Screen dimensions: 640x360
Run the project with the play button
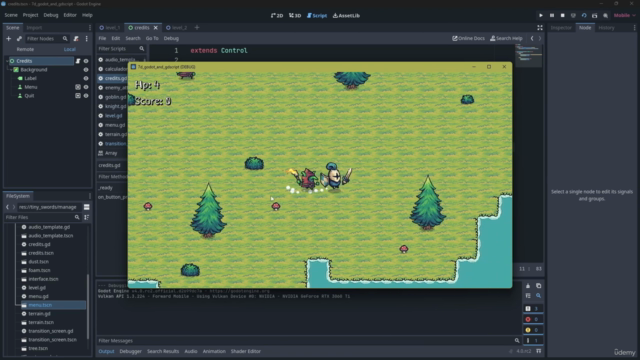pos(541,16)
